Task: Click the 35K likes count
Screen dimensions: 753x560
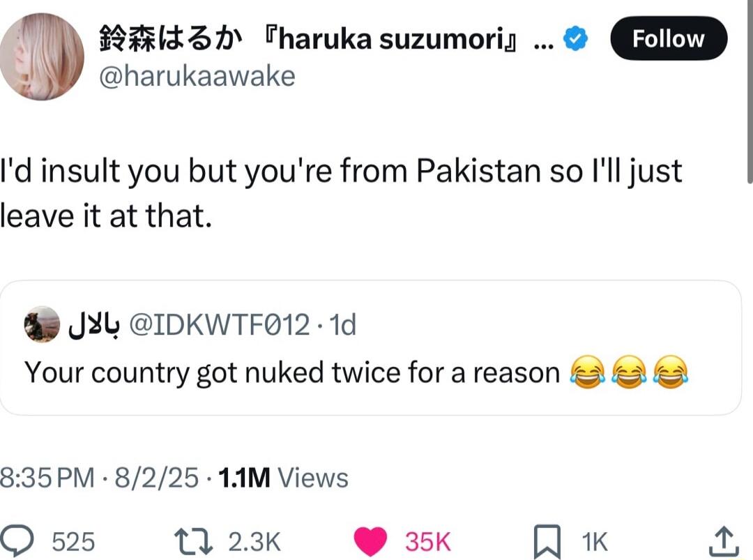Action: [428, 542]
